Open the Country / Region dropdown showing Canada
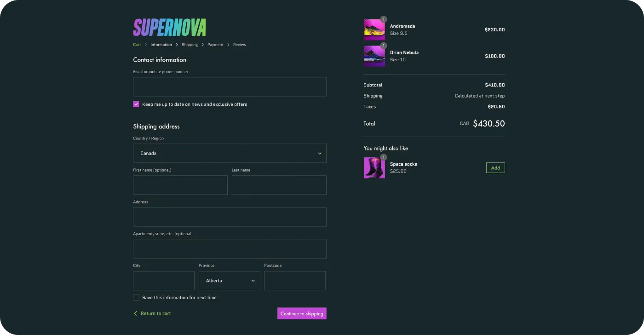This screenshot has width=644, height=335. [x=229, y=153]
